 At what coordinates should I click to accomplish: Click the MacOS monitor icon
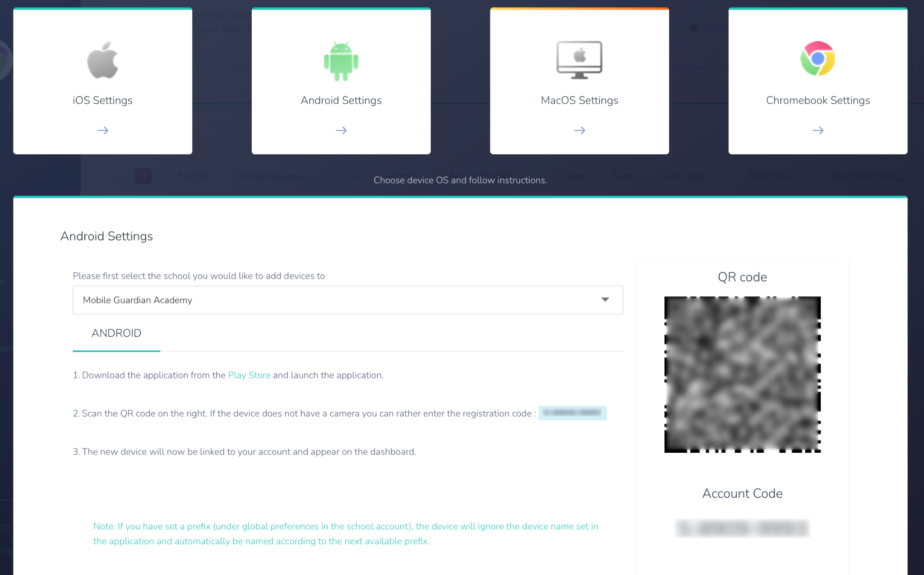[579, 60]
